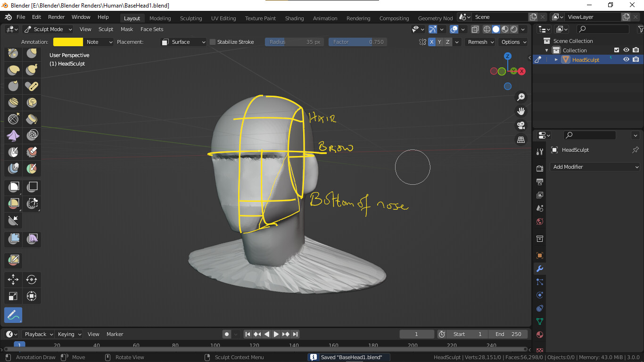644x362 pixels.
Task: Toggle X-Ray view in viewport header
Action: coord(475,29)
